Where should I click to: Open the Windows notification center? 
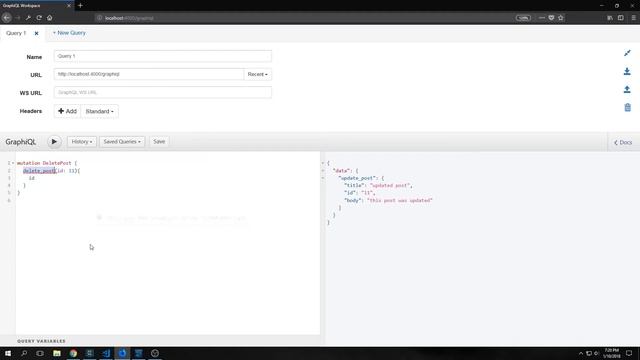[629, 353]
